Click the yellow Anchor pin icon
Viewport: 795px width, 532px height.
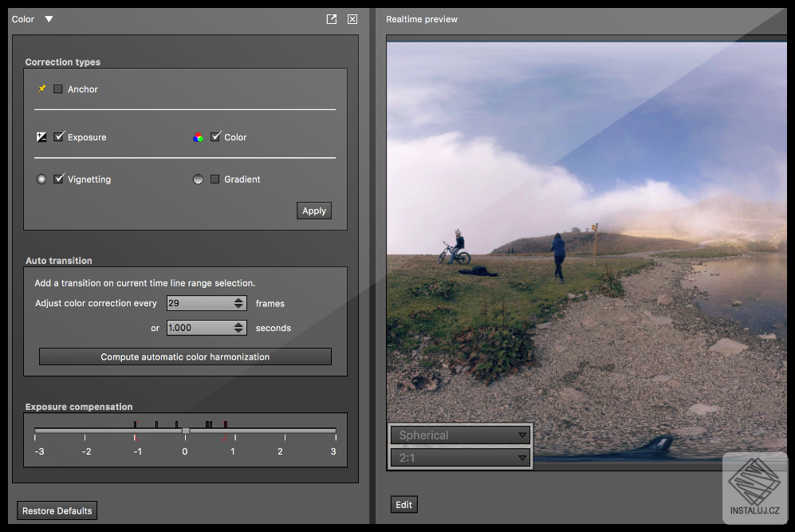click(42, 89)
